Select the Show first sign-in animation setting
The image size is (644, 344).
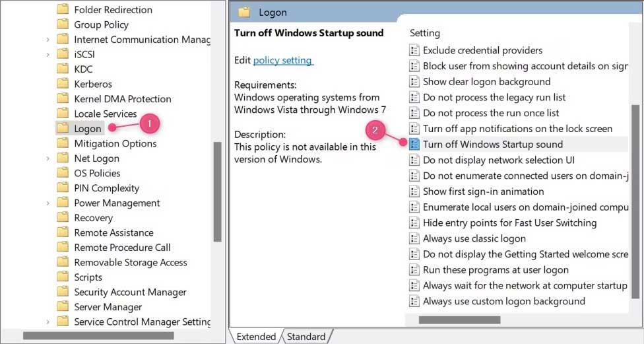click(x=483, y=191)
